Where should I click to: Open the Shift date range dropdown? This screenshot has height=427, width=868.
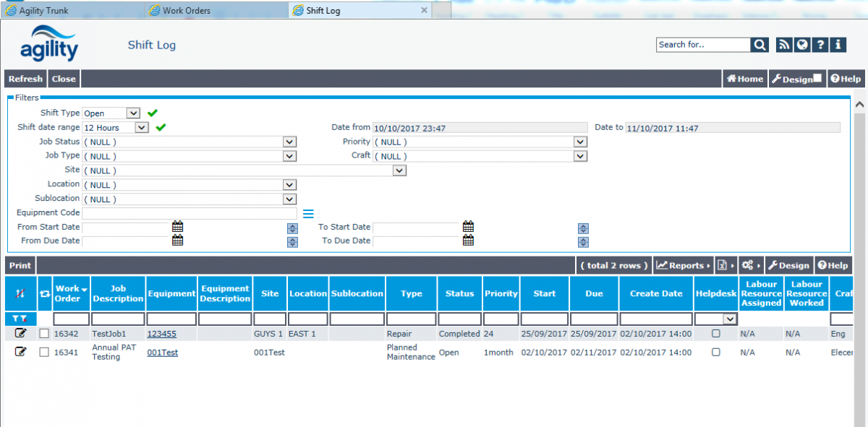tap(142, 127)
